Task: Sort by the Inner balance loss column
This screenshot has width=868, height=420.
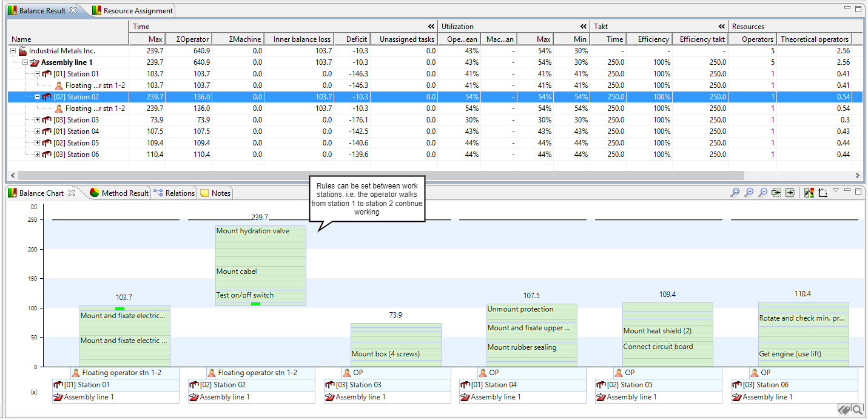Action: [301, 39]
